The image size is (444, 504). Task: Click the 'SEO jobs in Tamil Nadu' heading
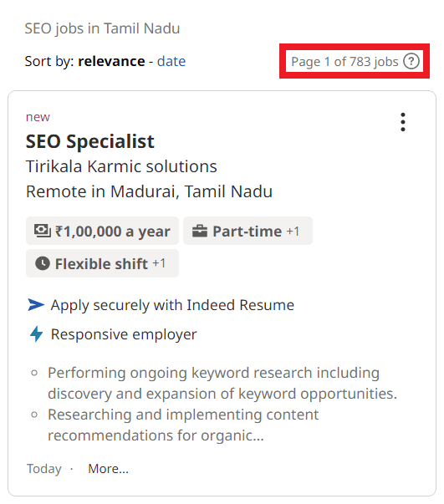pyautogui.click(x=102, y=28)
